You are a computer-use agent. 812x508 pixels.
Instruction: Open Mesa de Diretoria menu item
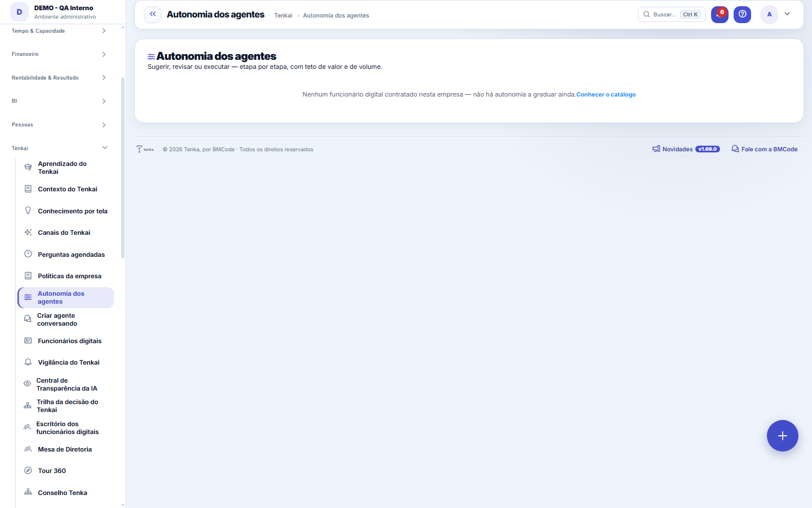(66, 449)
